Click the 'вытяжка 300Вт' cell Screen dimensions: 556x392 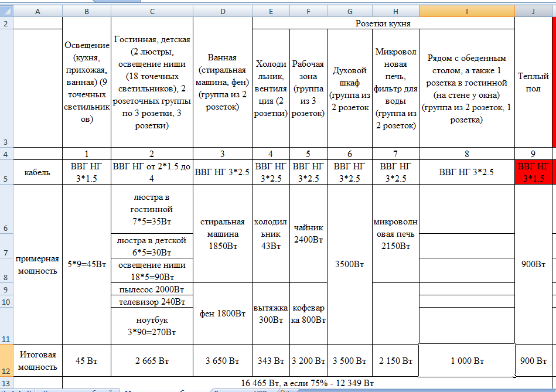271,313
